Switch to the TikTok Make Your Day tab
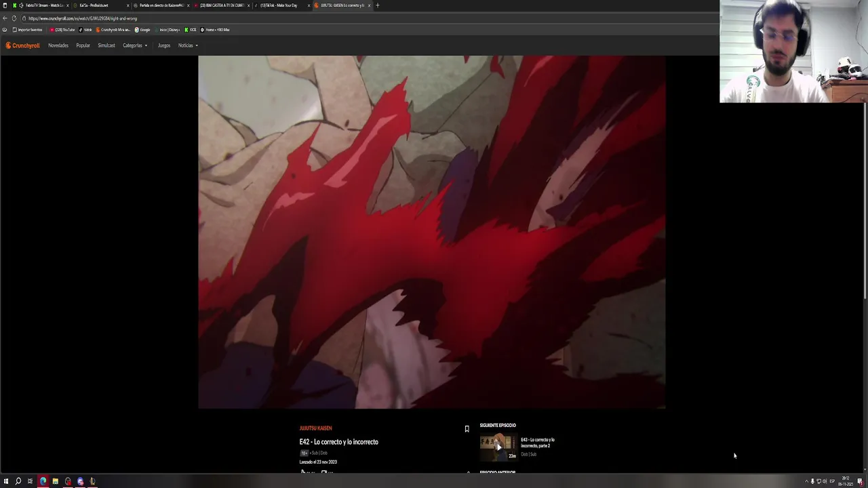The height and width of the screenshot is (488, 868). (x=281, y=5)
